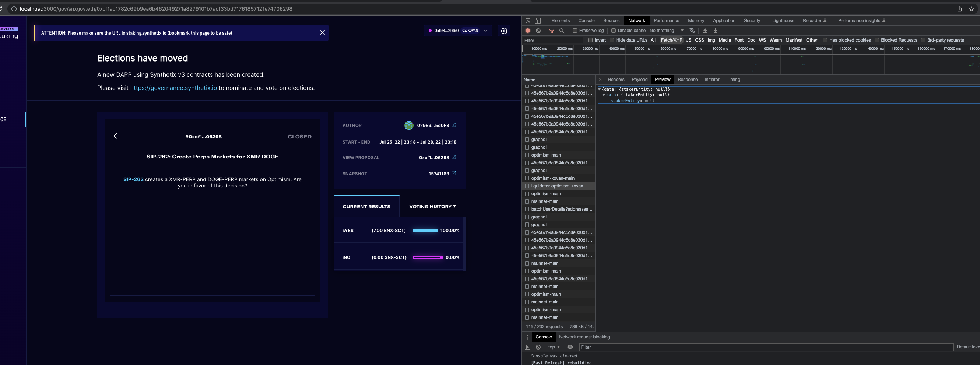Collapse the root data object triangle
The image size is (980, 365).
(x=599, y=89)
